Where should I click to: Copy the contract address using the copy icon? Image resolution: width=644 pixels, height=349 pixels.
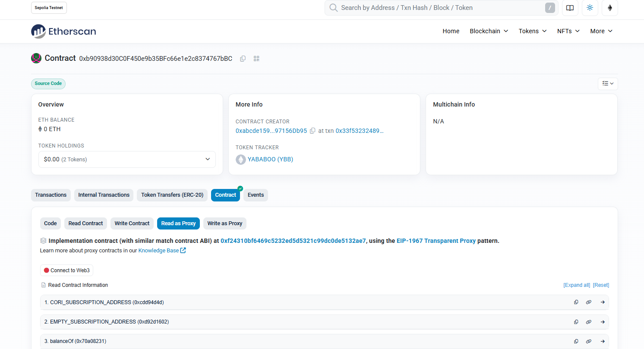[x=243, y=59]
